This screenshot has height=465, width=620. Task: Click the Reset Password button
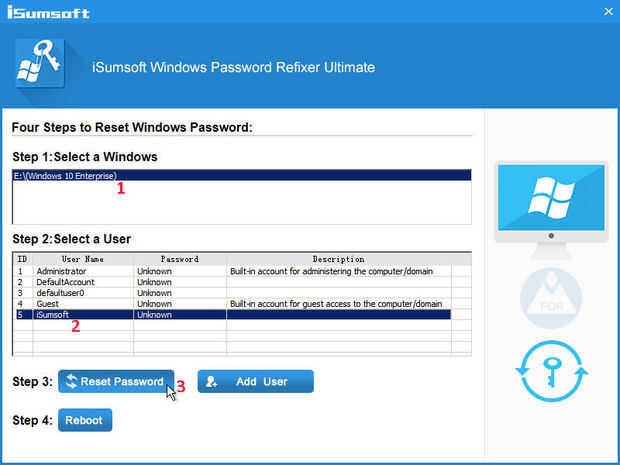(116, 381)
